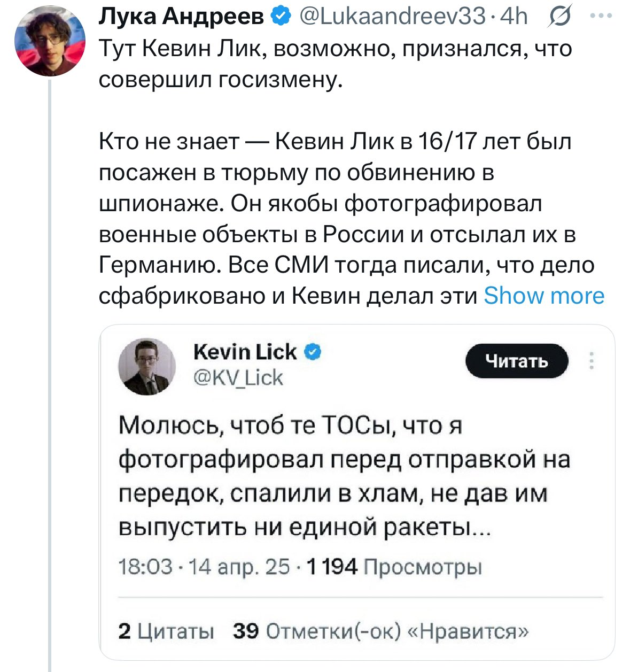Click the 18:03 · 14 апр. 25 timestamp
630x672 pixels.
pos(204,567)
